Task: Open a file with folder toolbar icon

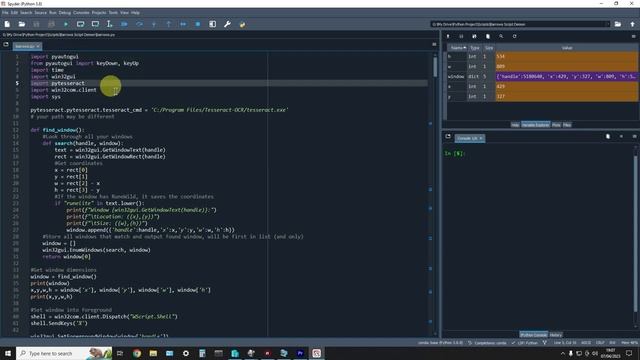Action: pyautogui.click(x=22, y=24)
